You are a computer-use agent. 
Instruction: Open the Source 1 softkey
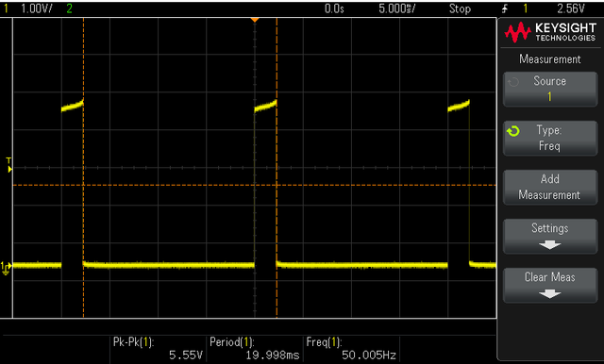coord(550,90)
